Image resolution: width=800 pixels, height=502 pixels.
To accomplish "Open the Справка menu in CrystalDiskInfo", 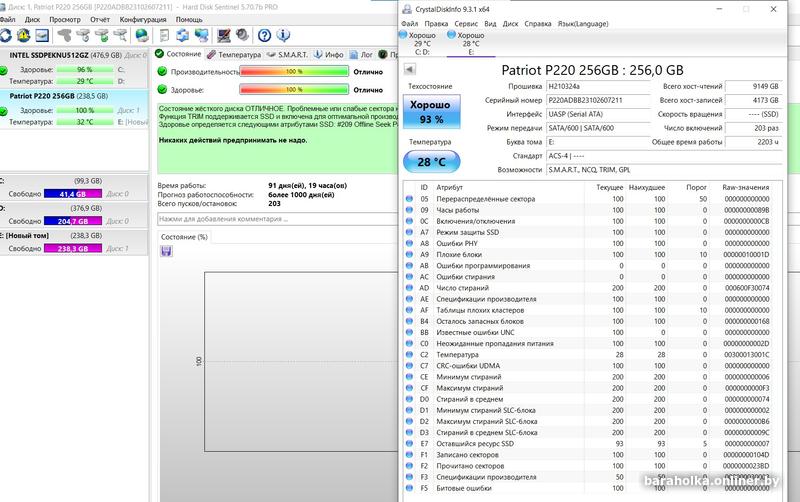I will click(x=538, y=23).
